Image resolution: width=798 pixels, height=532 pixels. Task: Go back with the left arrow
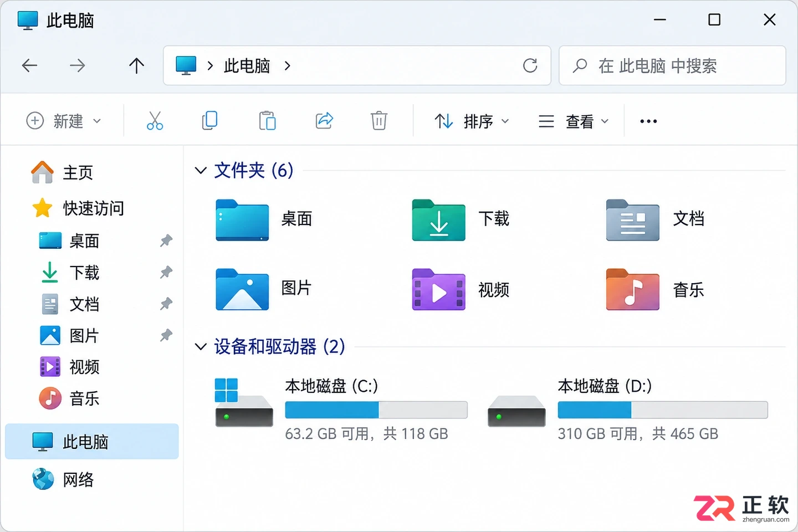click(x=30, y=65)
